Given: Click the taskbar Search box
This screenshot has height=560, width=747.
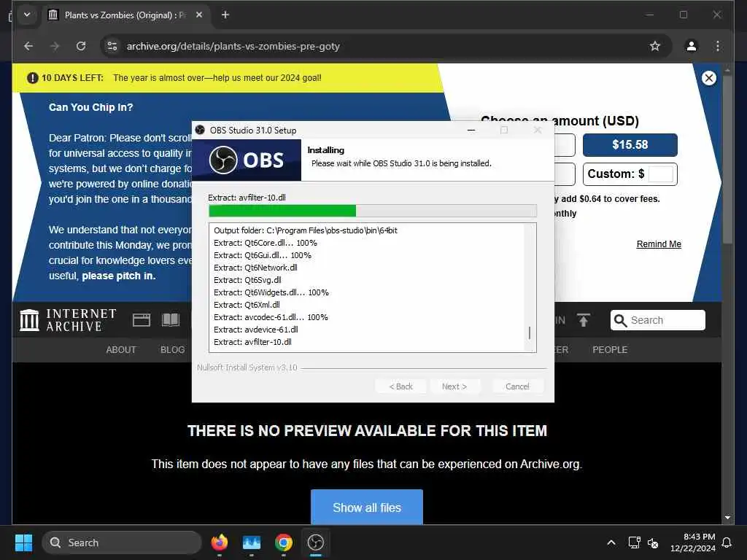Looking at the screenshot, I should [x=122, y=542].
